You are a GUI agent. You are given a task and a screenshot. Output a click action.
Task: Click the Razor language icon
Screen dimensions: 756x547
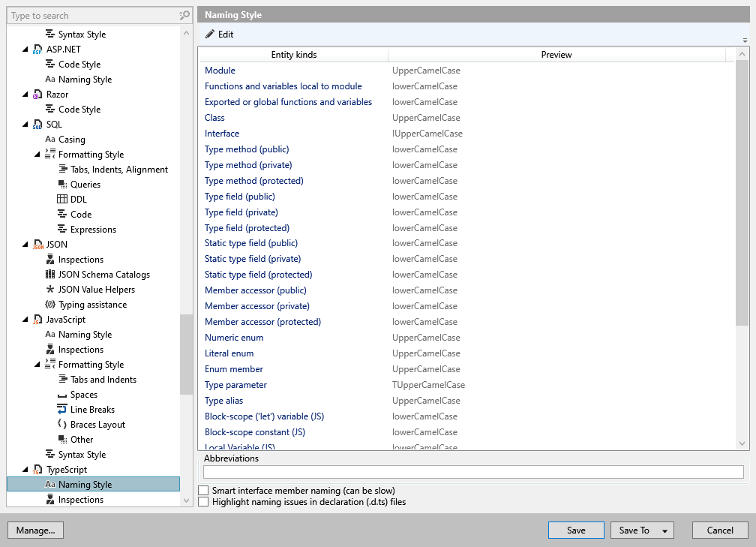37,95
